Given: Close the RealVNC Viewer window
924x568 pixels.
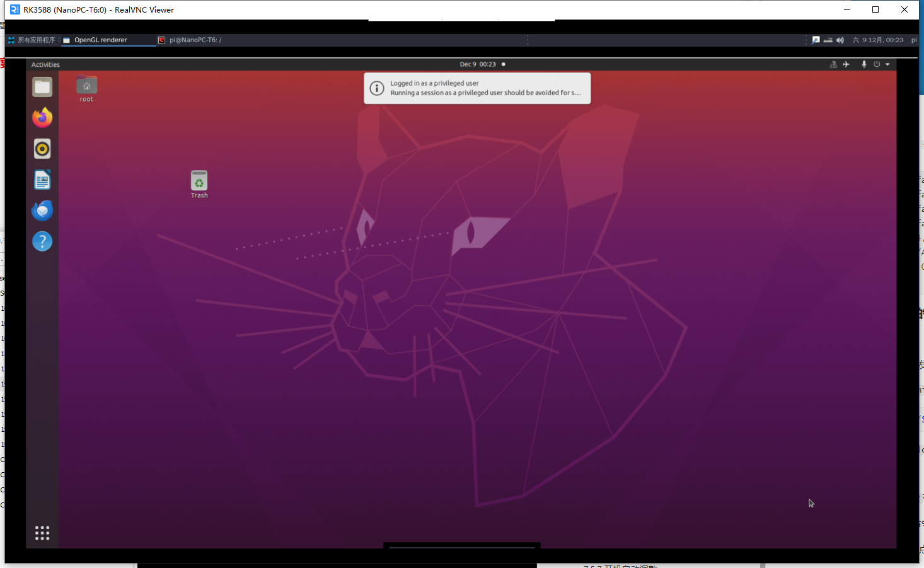Looking at the screenshot, I should [904, 9].
